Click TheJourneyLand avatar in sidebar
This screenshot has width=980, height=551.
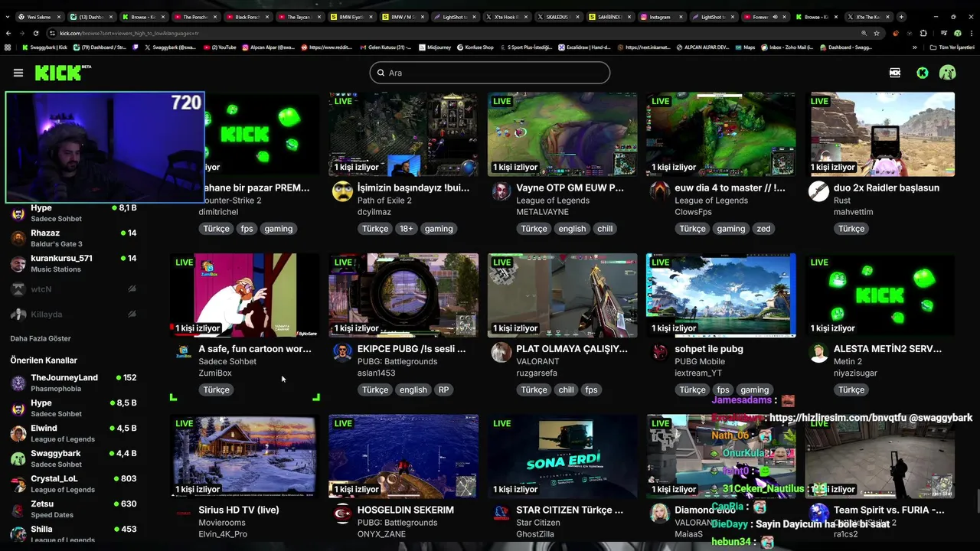click(18, 383)
